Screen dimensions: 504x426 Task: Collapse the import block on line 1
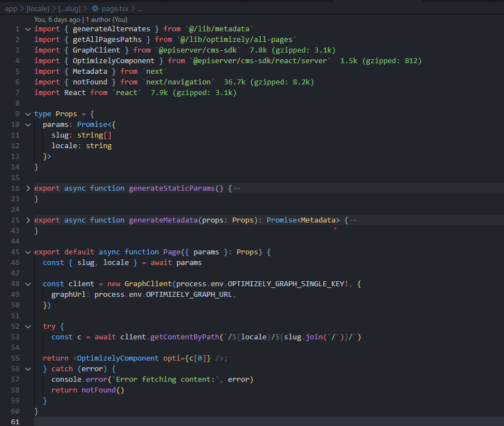[x=28, y=29]
